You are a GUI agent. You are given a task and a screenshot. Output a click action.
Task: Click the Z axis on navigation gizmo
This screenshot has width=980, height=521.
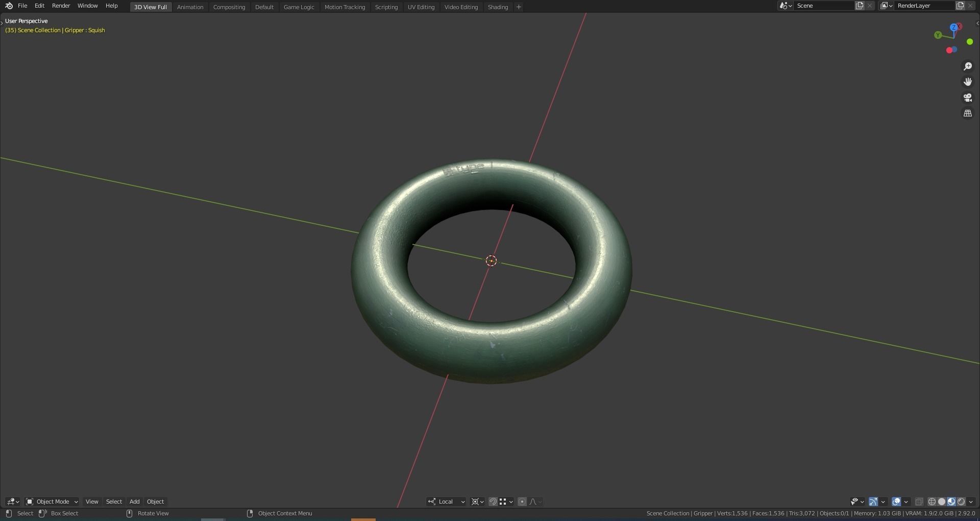click(953, 27)
